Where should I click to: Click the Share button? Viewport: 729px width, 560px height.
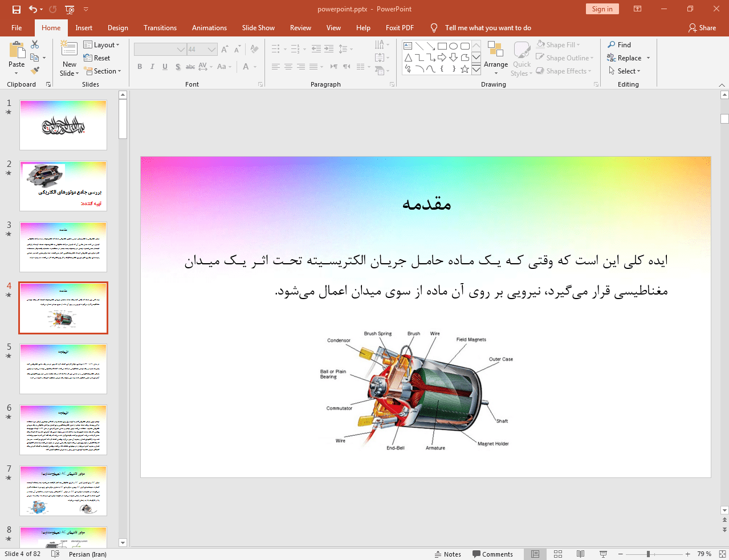[702, 28]
